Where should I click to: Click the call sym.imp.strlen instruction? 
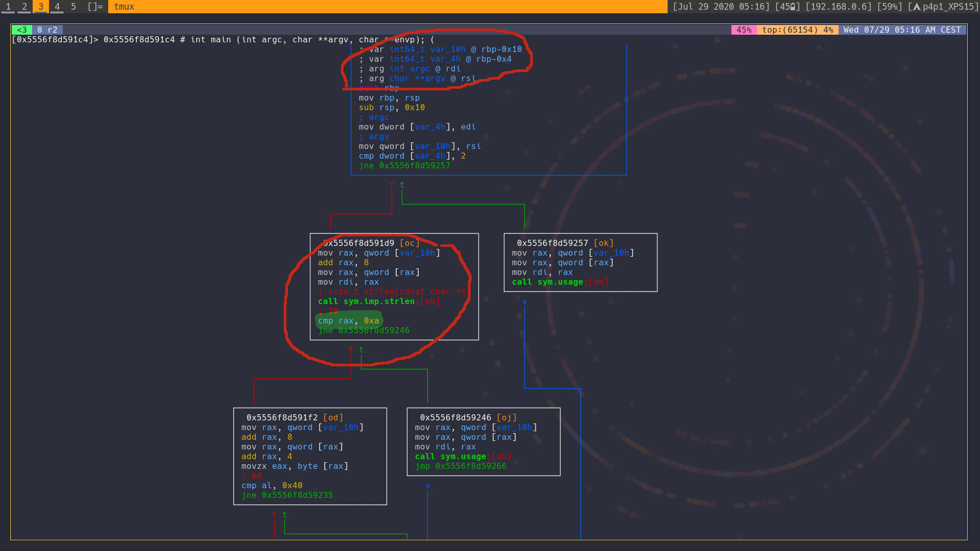(366, 302)
